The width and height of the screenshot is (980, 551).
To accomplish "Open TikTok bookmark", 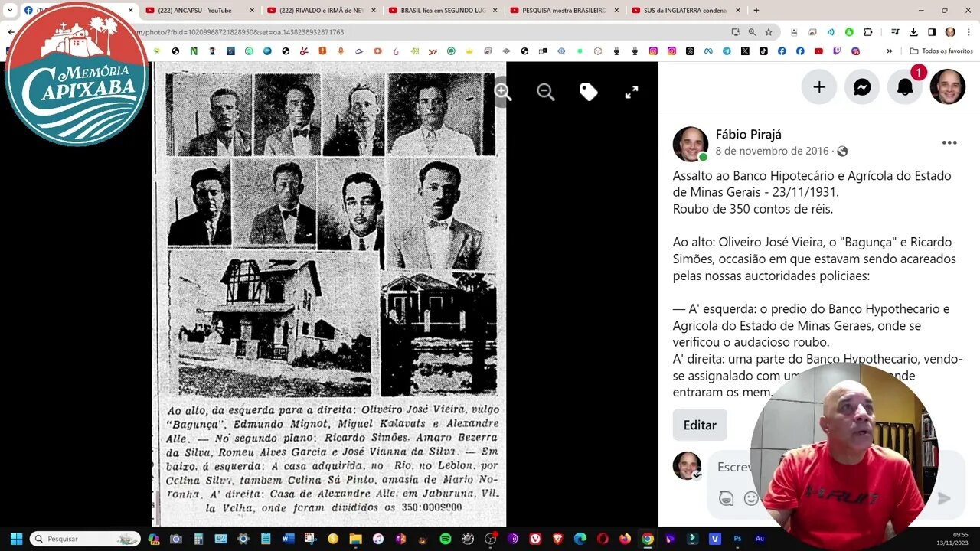I will pyautogui.click(x=763, y=51).
